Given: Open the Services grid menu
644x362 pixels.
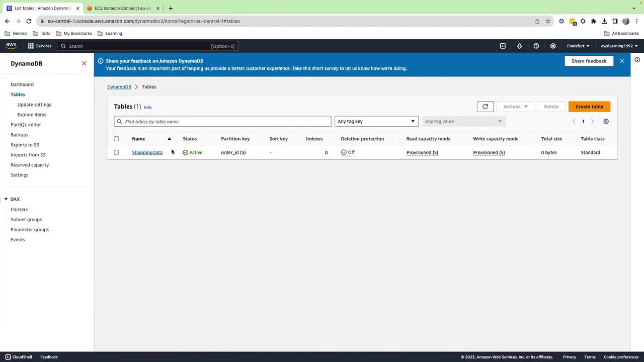Looking at the screenshot, I should click(x=39, y=46).
